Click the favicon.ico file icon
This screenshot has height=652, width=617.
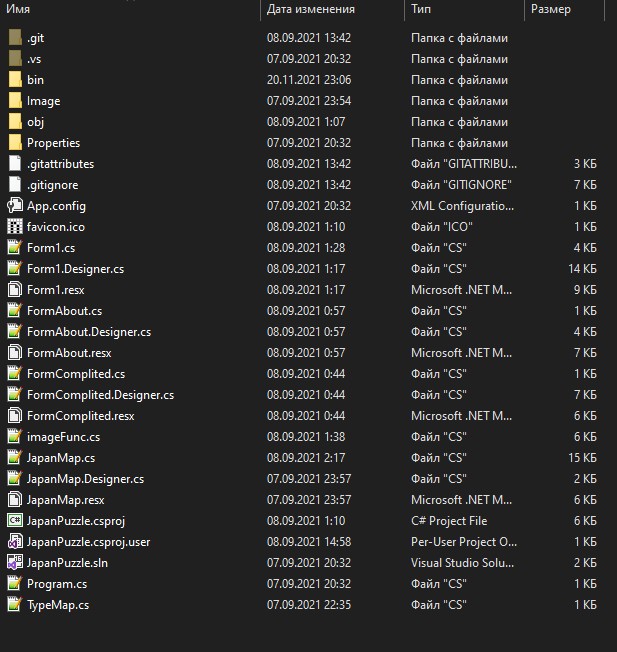tap(15, 227)
